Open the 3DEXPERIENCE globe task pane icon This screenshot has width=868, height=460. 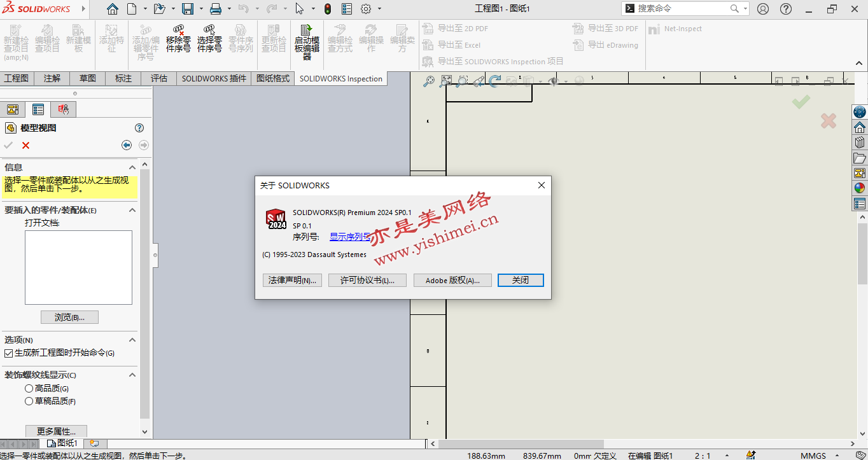pos(860,112)
